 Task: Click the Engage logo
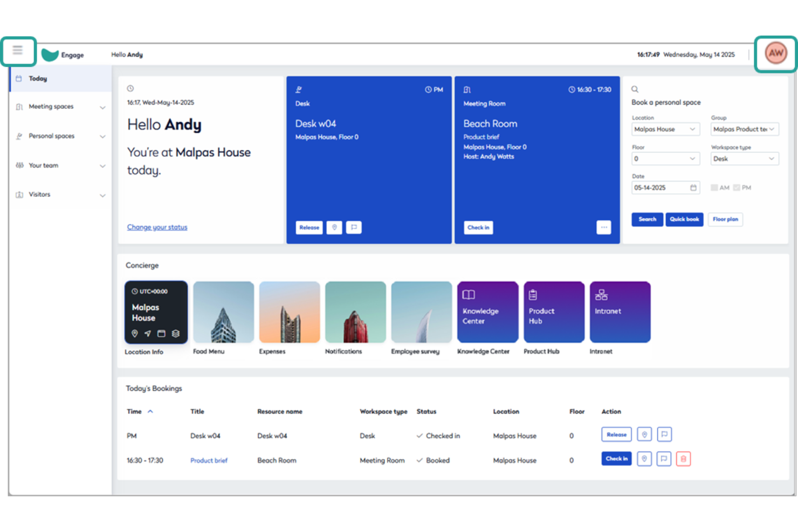coord(63,55)
